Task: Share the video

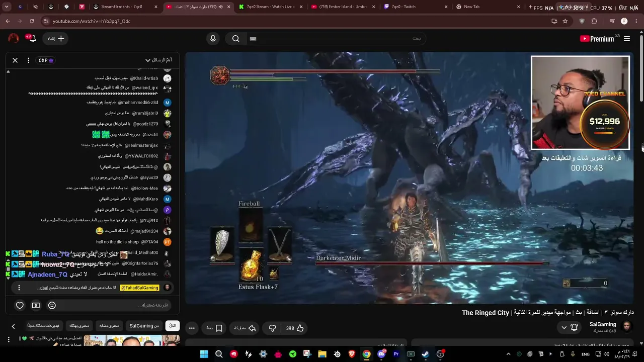Action: [245, 328]
